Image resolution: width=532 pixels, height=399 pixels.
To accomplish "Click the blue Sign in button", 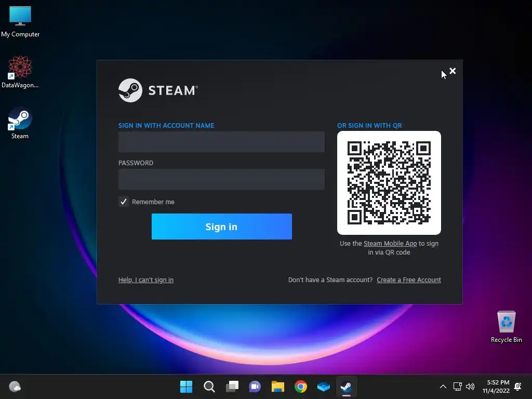I will (x=221, y=227).
